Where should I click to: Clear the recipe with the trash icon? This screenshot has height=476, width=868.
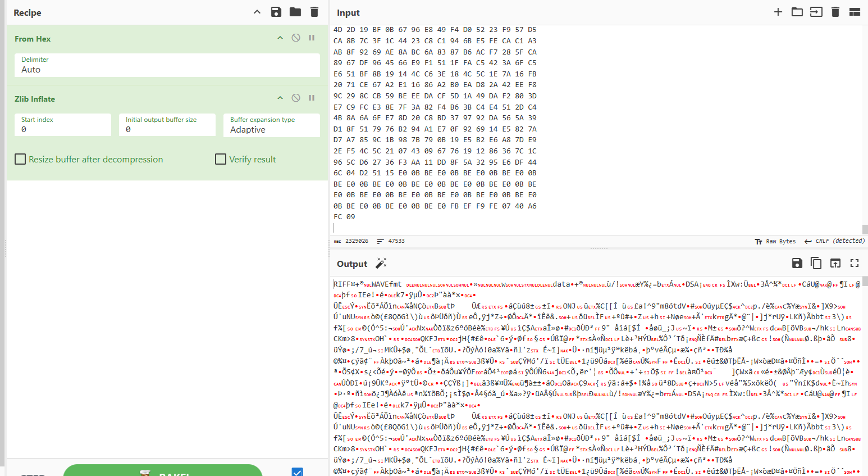(314, 12)
